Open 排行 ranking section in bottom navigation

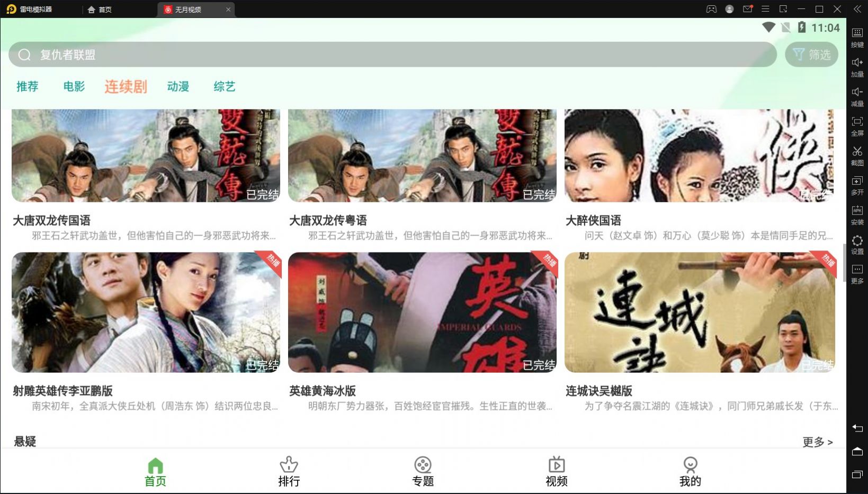coord(289,470)
